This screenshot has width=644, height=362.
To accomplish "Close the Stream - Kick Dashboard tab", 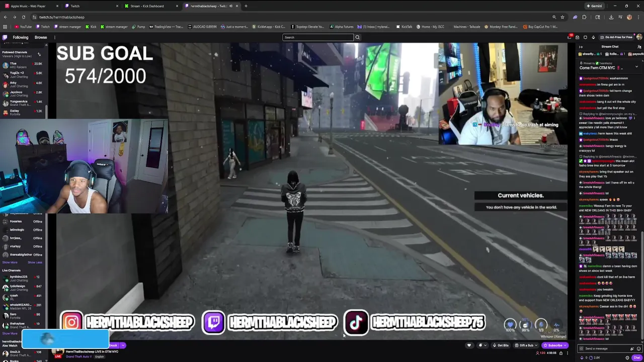I will [x=177, y=6].
